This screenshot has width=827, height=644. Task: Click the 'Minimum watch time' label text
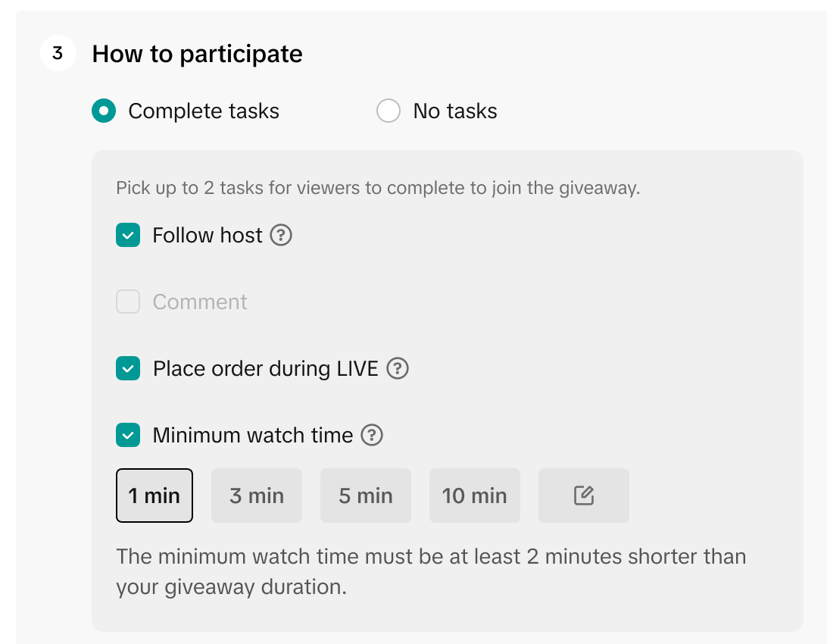(x=253, y=436)
